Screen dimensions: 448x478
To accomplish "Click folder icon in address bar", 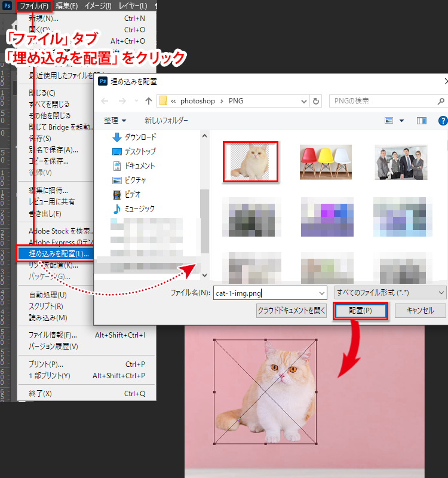I will pos(163,101).
